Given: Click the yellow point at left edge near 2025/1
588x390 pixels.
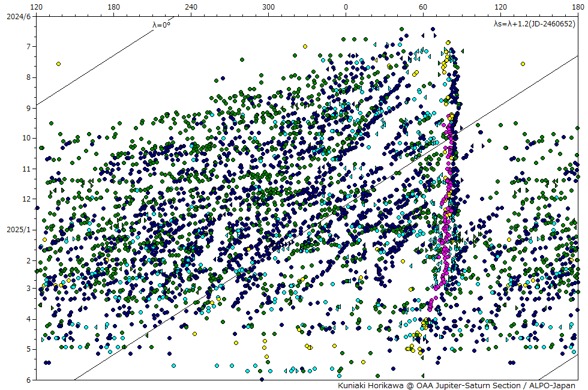Looking at the screenshot, I should click(44, 239).
